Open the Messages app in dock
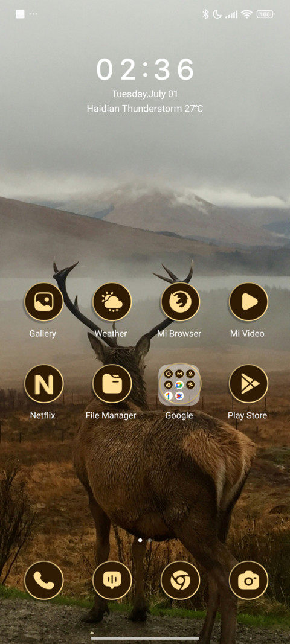Image resolution: width=290 pixels, height=644 pixels. coord(112,581)
